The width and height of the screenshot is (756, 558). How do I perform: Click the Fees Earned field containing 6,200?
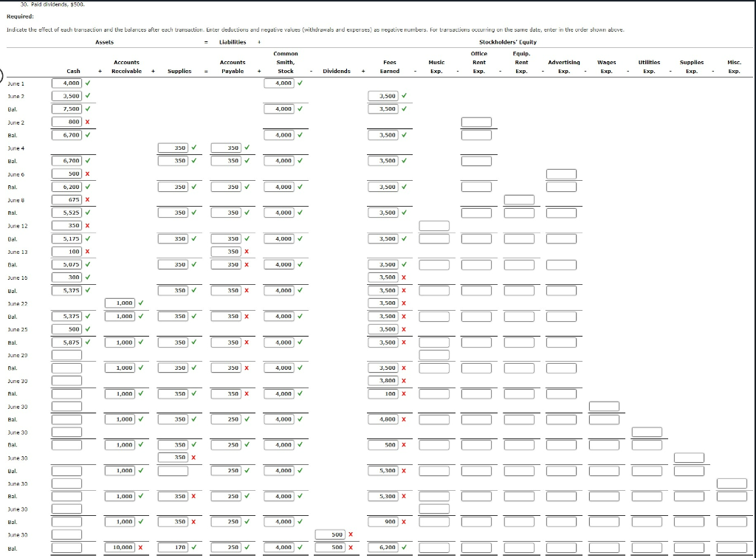pyautogui.click(x=383, y=548)
